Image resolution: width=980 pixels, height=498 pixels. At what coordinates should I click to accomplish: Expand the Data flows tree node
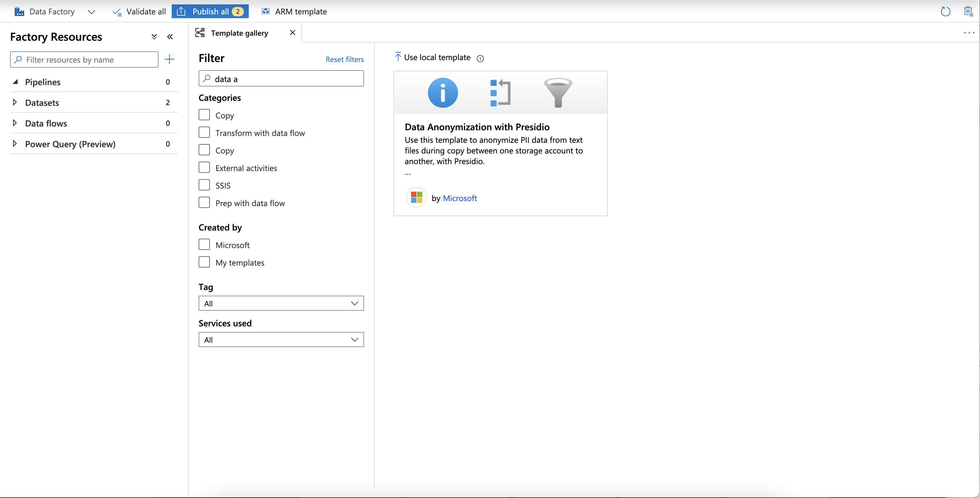(15, 123)
